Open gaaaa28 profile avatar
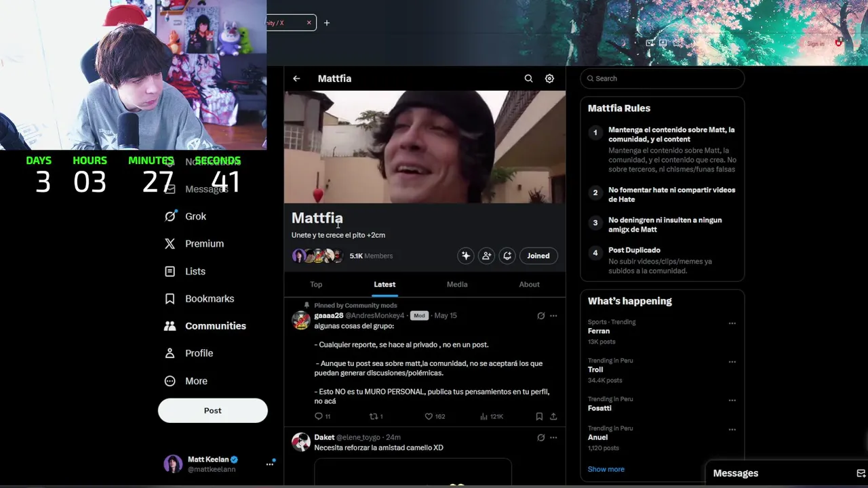Viewport: 868px width, 488px height. [x=301, y=320]
